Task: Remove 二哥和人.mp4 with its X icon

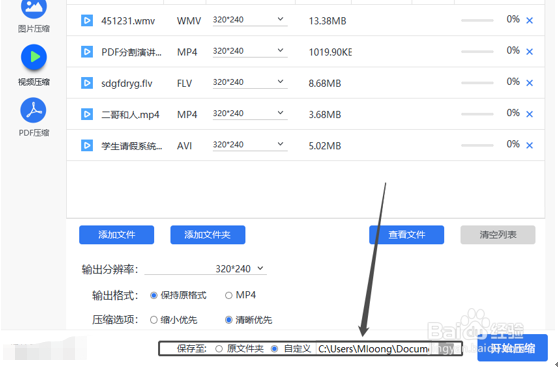Action: point(530,114)
